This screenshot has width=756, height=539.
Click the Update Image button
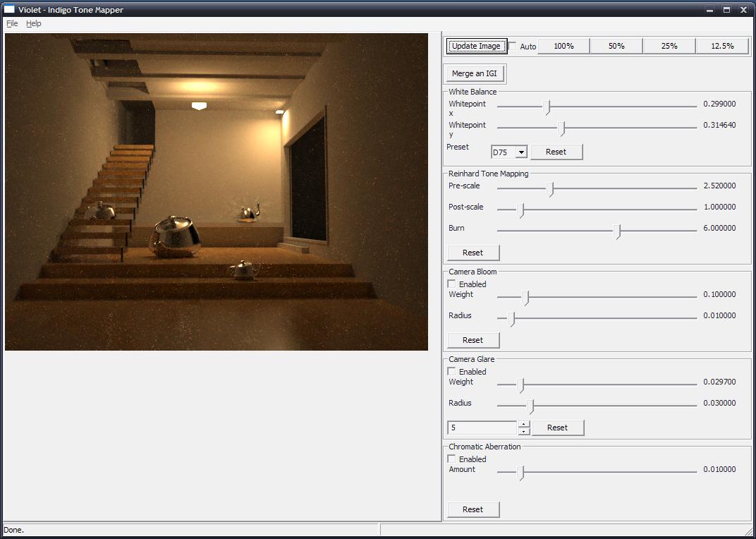[476, 46]
